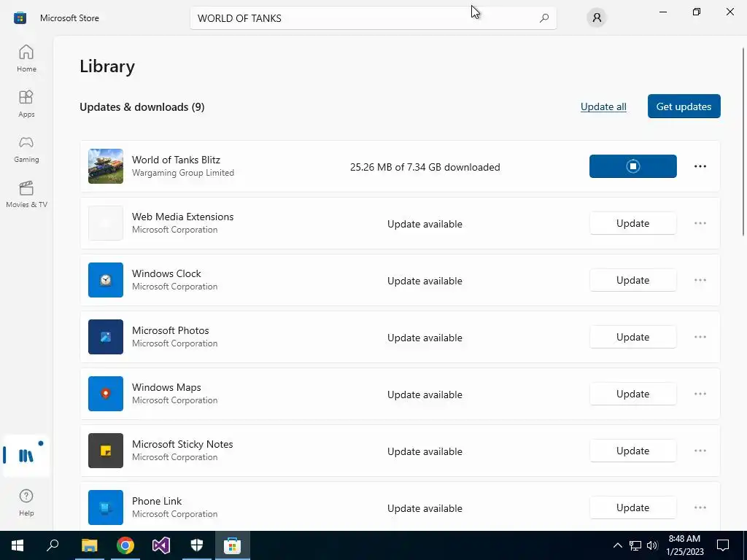The image size is (747, 560).
Task: Click the Microsoft Sticky Notes app icon
Action: [x=106, y=451]
